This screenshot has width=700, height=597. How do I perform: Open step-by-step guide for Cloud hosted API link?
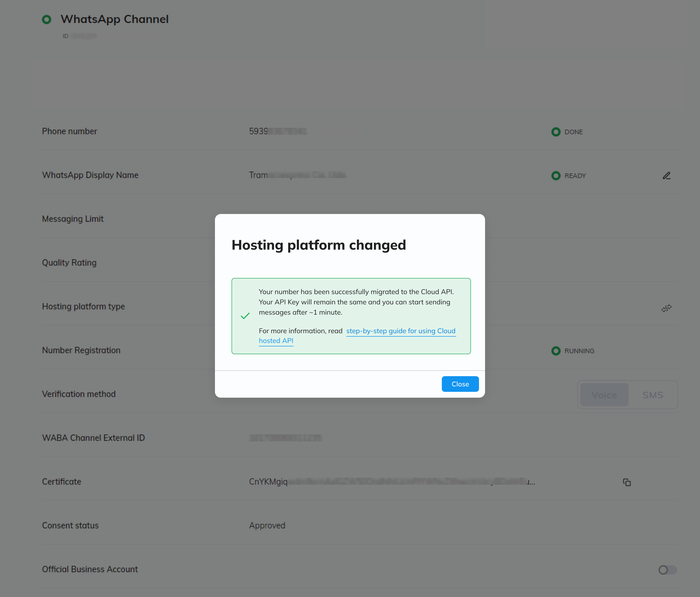(400, 331)
